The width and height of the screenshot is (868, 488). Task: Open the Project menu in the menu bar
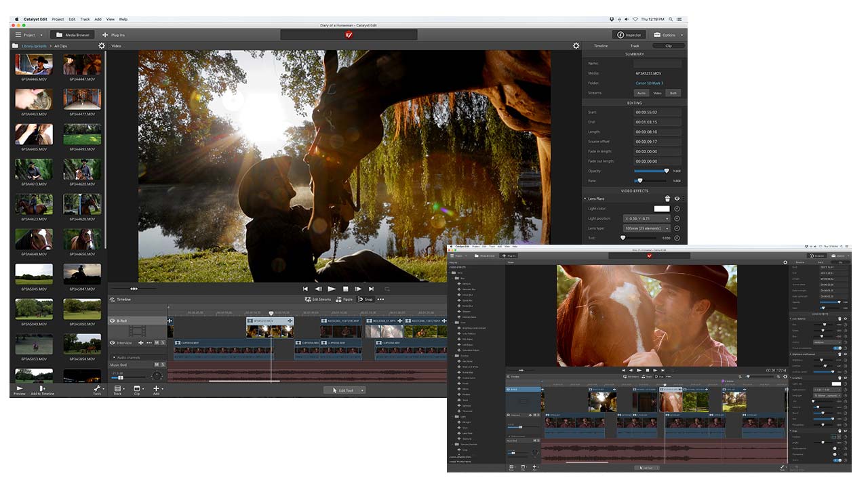58,19
